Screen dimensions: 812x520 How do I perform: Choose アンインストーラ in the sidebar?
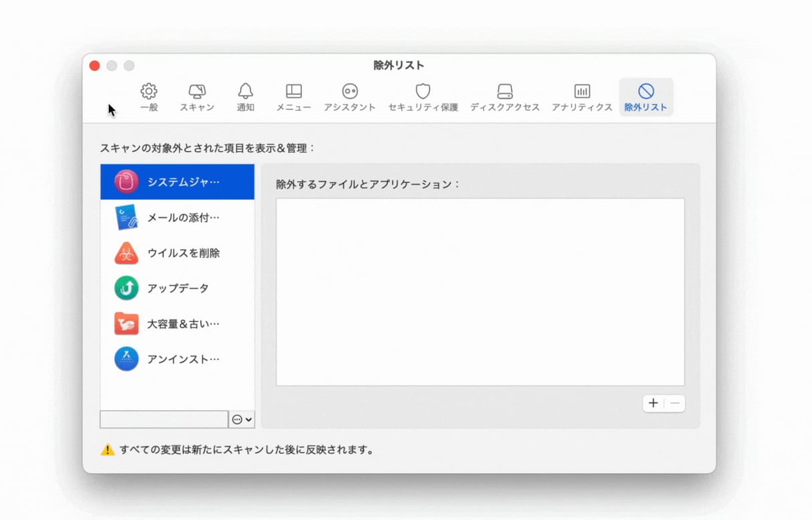[x=178, y=359]
